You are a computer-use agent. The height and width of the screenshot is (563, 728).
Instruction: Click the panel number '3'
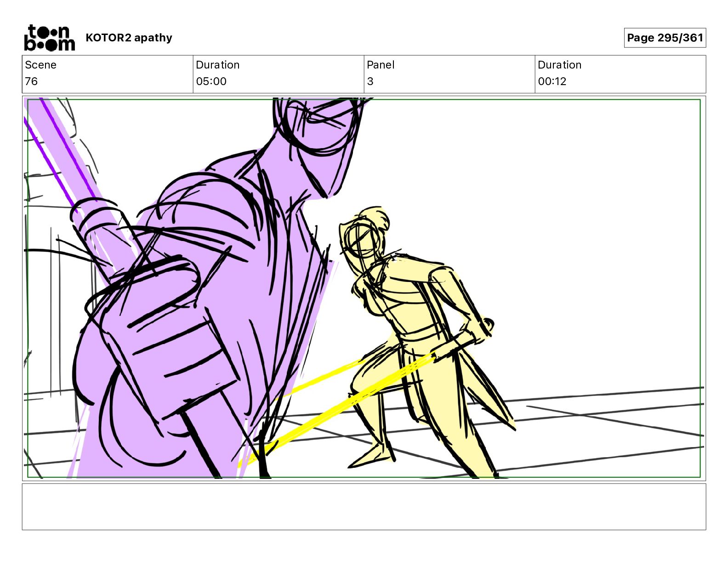(370, 81)
